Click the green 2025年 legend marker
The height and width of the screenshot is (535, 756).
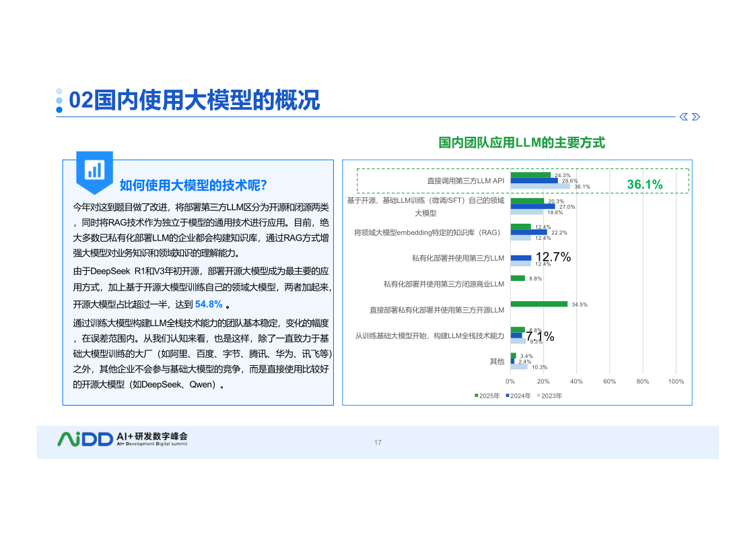[x=477, y=396]
